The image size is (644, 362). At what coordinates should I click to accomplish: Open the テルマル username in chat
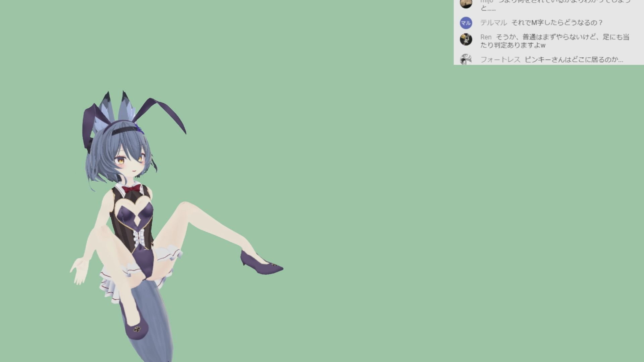(x=493, y=23)
